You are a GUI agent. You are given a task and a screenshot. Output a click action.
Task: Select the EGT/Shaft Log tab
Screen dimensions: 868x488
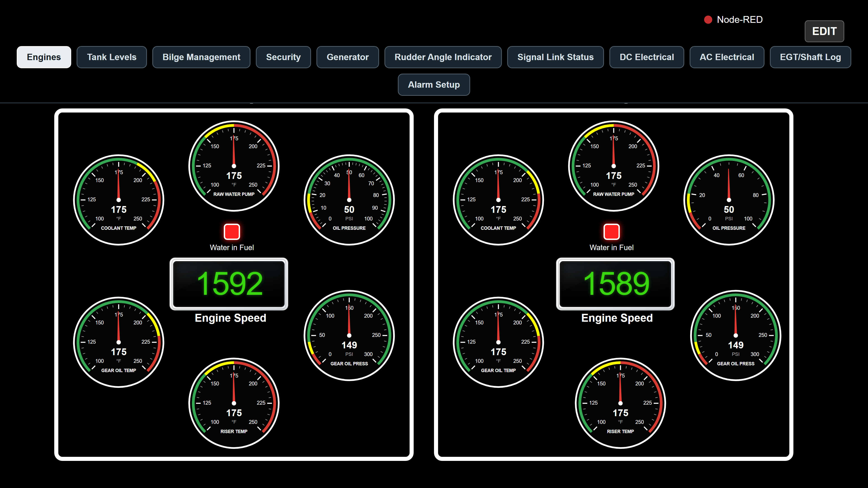(x=810, y=57)
